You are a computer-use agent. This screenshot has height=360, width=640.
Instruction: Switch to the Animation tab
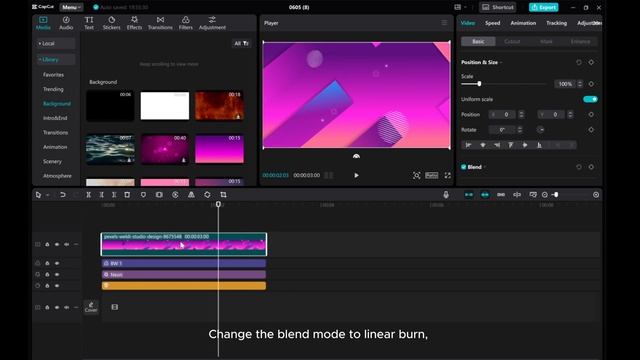523,23
